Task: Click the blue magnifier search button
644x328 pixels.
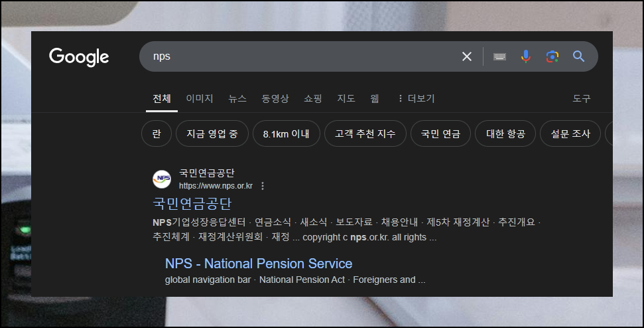Action: (578, 56)
